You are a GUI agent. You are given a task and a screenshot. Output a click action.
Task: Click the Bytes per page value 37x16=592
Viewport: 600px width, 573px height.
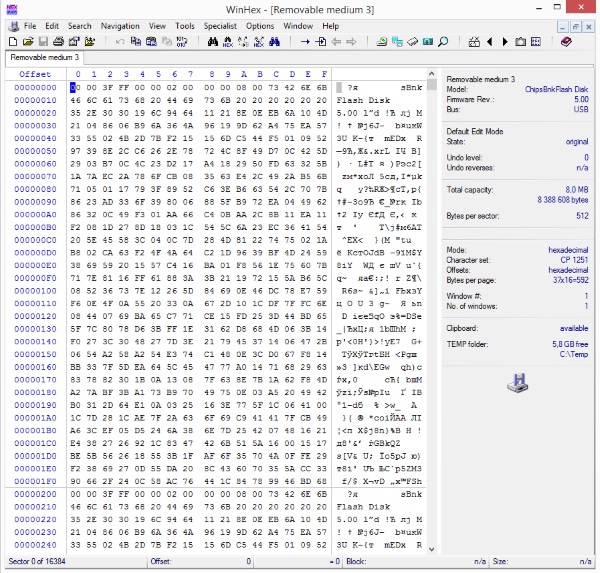571,280
